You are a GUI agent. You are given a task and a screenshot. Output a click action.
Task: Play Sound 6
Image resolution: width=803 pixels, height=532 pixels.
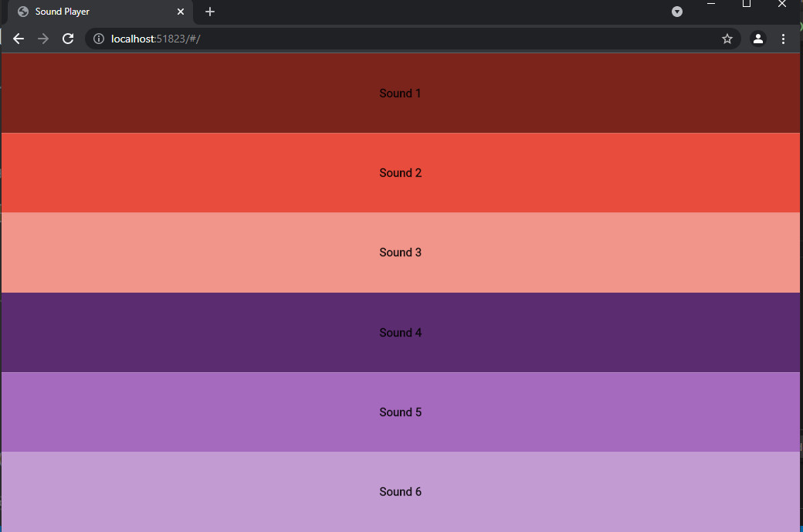click(x=400, y=492)
